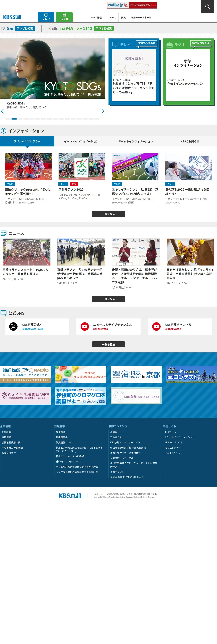Click the ラジオ番組表 button
This screenshot has width=217, height=644.
[104, 28]
